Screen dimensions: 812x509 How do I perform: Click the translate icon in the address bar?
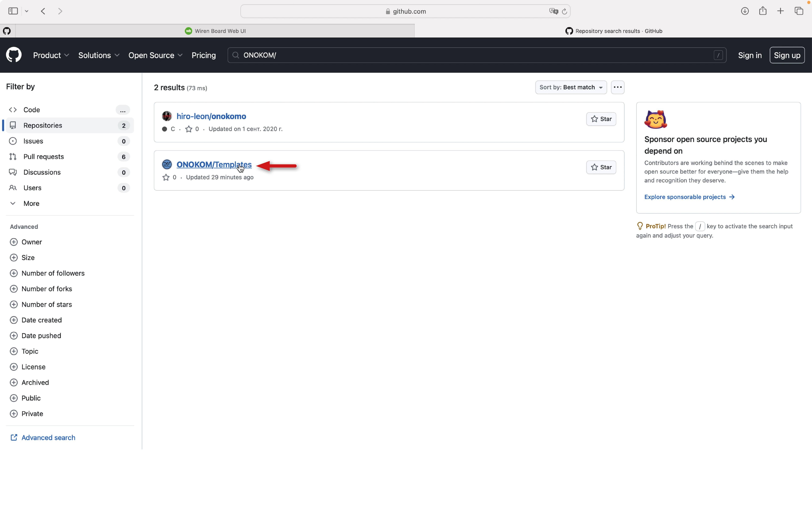point(553,11)
